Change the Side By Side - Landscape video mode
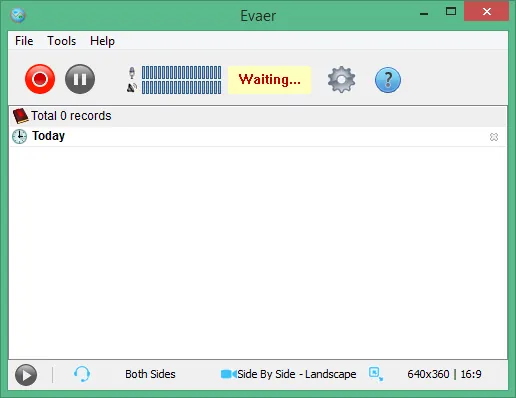The height and width of the screenshot is (398, 516). [x=297, y=374]
